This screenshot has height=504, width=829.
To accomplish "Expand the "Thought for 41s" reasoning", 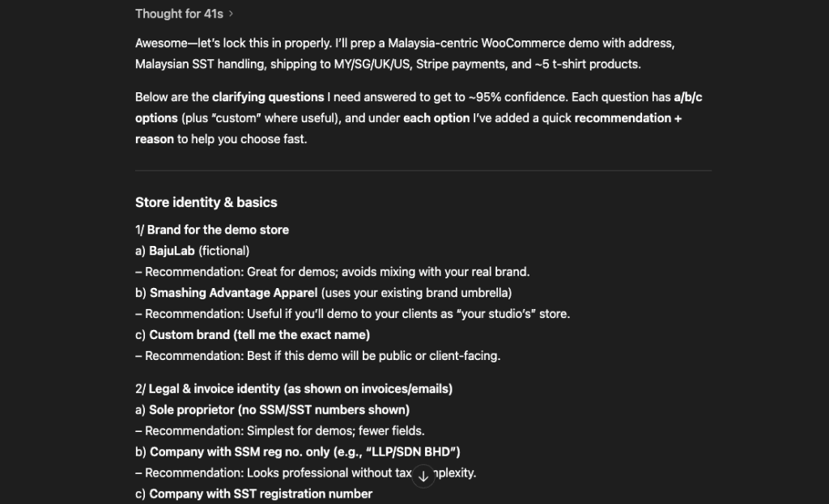I will pyautogui.click(x=179, y=14).
